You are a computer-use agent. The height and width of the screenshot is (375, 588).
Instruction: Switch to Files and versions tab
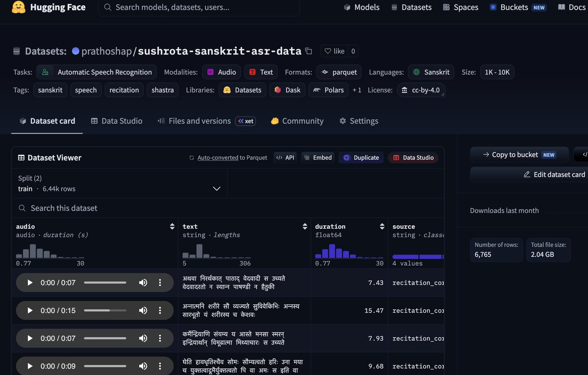(x=206, y=121)
